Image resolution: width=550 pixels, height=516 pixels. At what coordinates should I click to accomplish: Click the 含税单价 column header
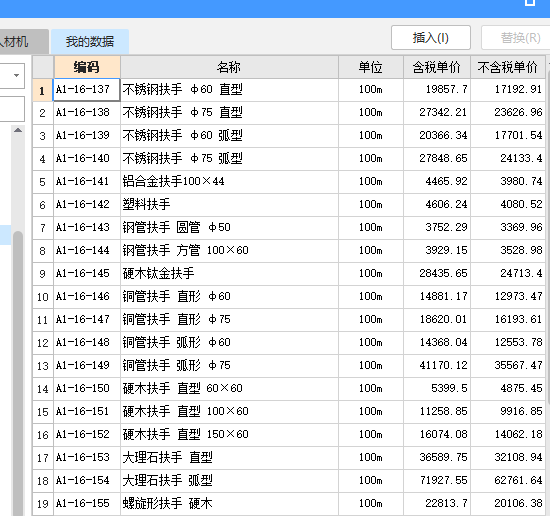pyautogui.click(x=437, y=67)
